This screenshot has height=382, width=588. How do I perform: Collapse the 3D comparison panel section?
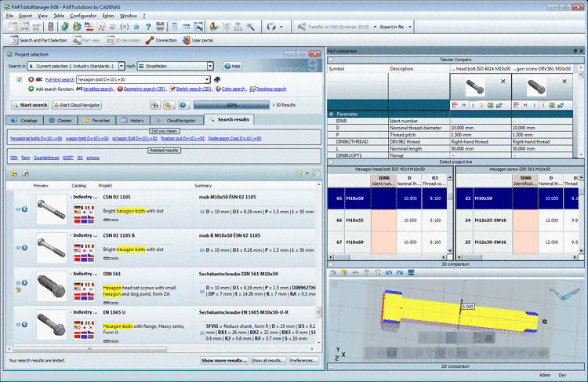331,264
